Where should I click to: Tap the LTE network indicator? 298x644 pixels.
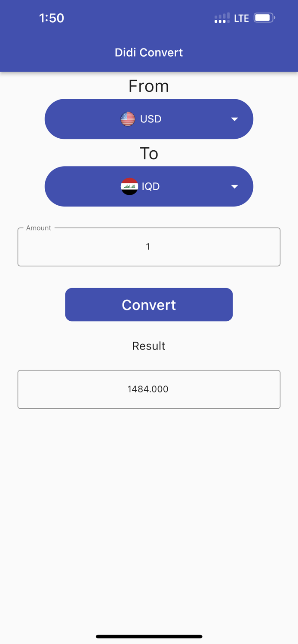tap(241, 18)
